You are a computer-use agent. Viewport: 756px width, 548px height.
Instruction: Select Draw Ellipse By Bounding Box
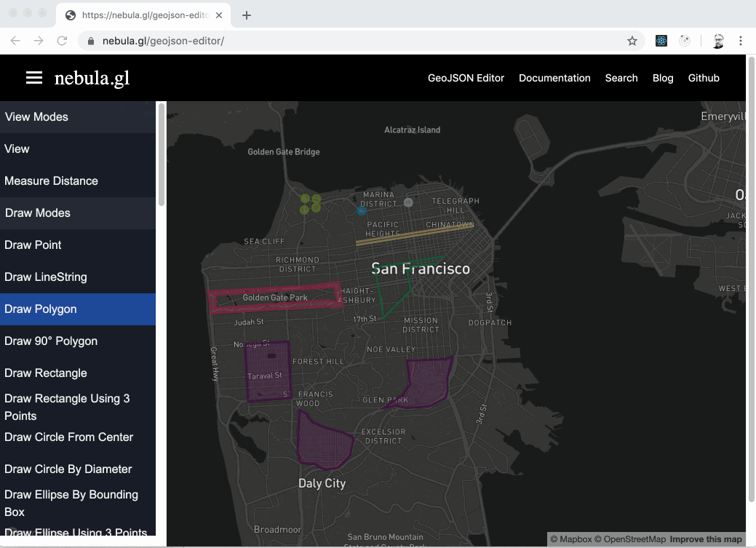pyautogui.click(x=78, y=503)
